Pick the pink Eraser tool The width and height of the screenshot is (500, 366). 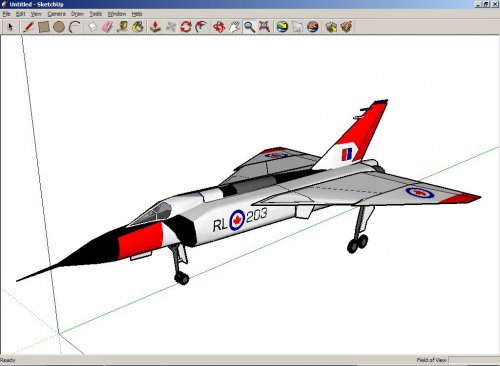click(x=107, y=27)
